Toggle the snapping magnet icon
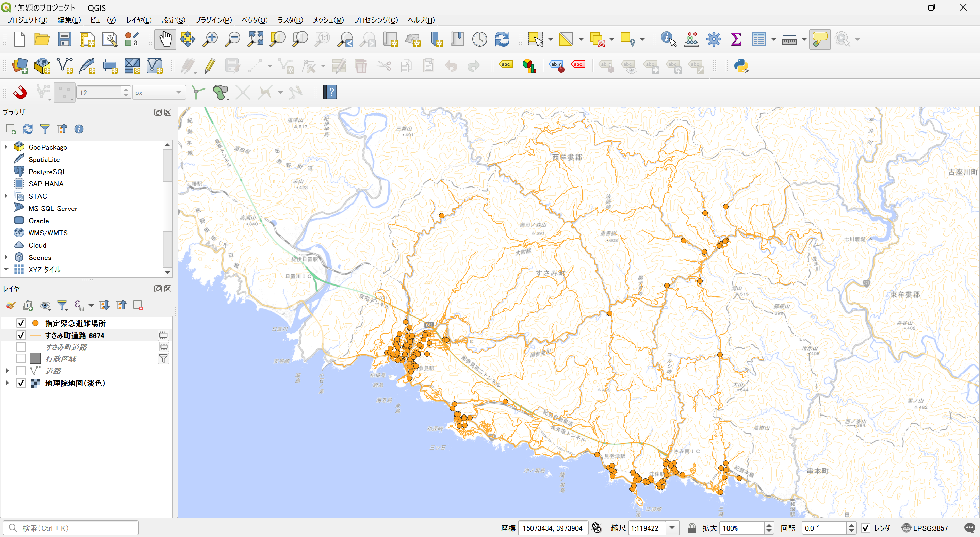 [19, 92]
